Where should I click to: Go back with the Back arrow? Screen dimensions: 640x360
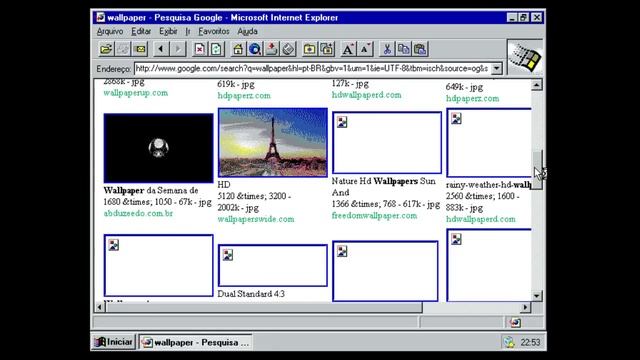click(161, 49)
